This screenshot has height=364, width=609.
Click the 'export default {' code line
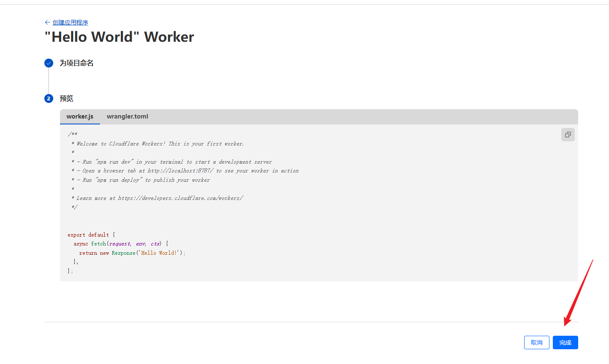(91, 235)
